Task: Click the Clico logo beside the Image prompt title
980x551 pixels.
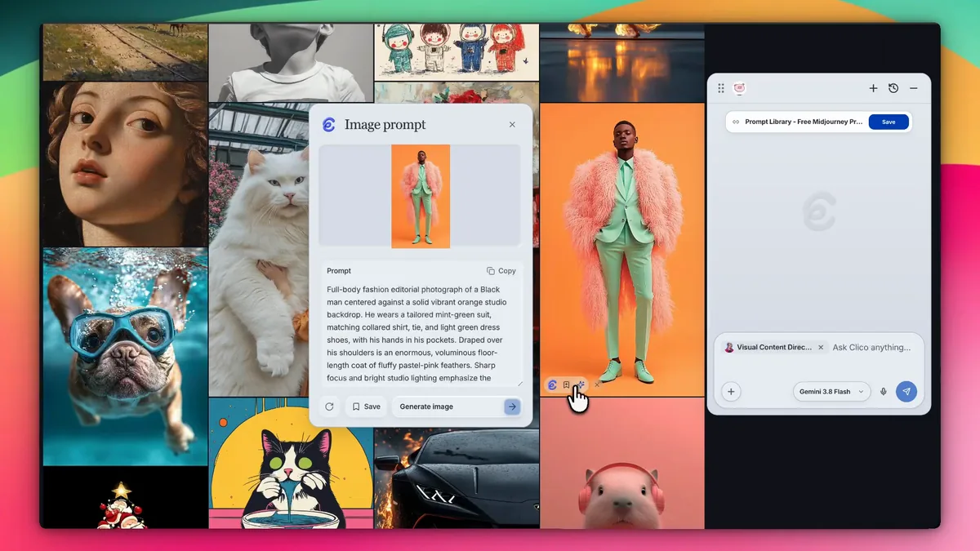Action: 328,125
